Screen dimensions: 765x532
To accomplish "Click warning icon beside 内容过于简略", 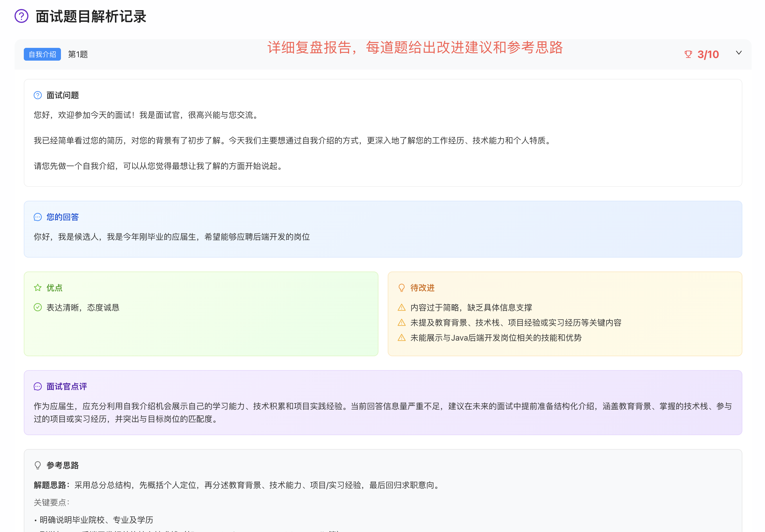I will point(401,307).
